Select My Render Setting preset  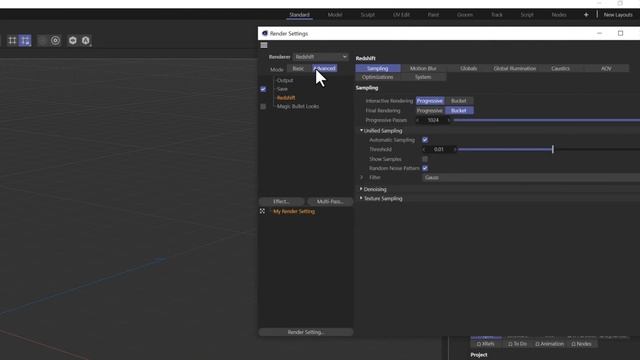point(294,211)
